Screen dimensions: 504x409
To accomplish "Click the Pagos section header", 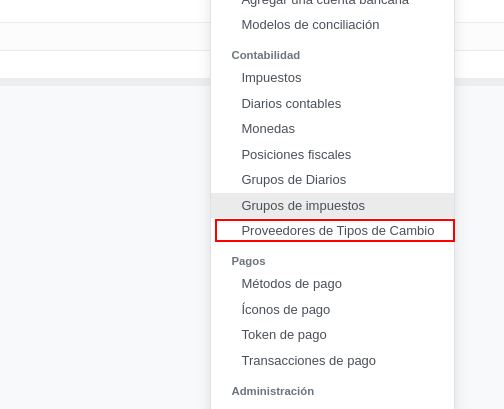I will 248,261.
